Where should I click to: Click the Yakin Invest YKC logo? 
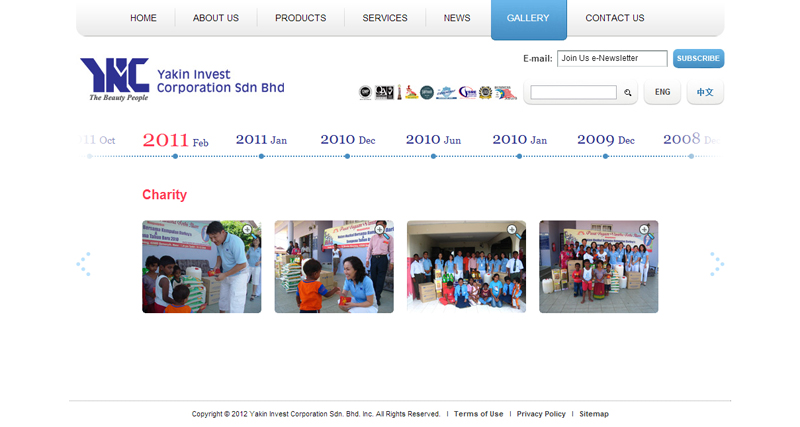click(115, 78)
